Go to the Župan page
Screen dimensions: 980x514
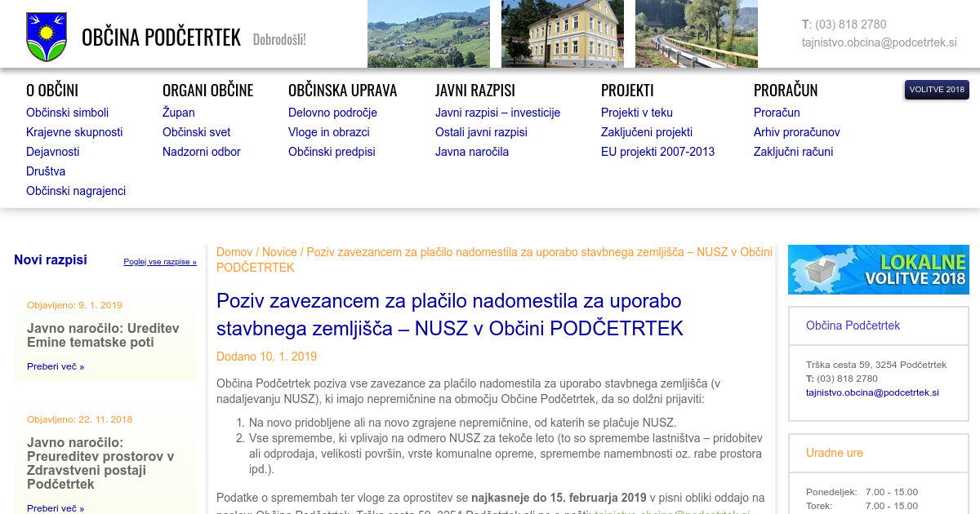pyautogui.click(x=178, y=113)
